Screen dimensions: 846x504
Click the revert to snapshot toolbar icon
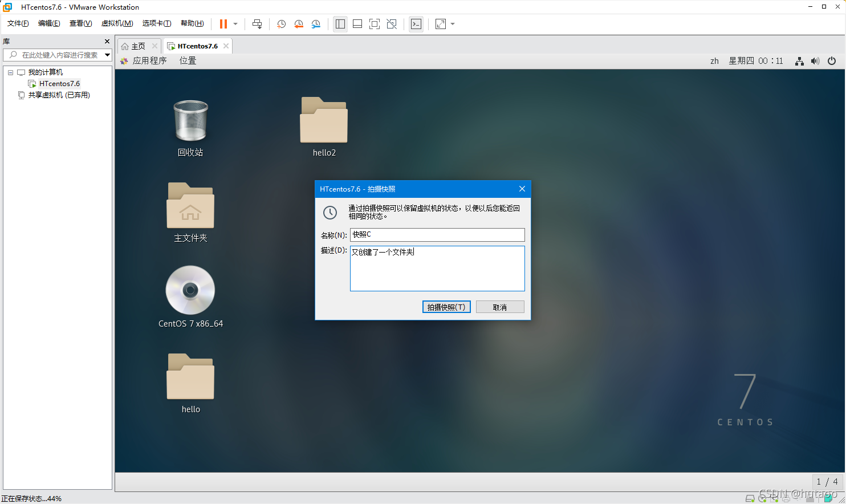click(299, 24)
